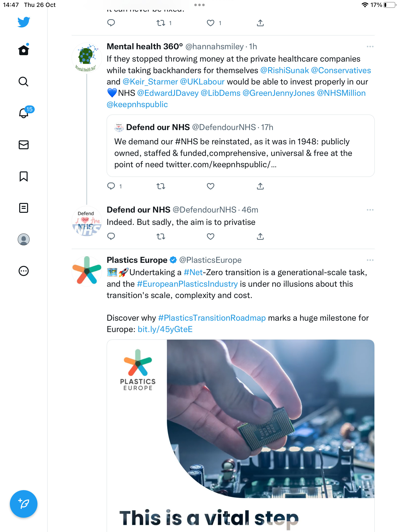This screenshot has width=399, height=532.
Task: Open the Home feed icon
Action: coord(24,50)
